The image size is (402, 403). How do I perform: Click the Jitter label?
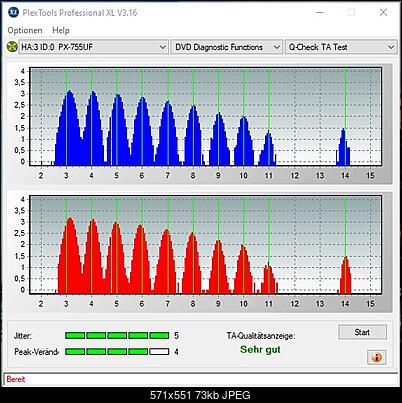tap(23, 336)
